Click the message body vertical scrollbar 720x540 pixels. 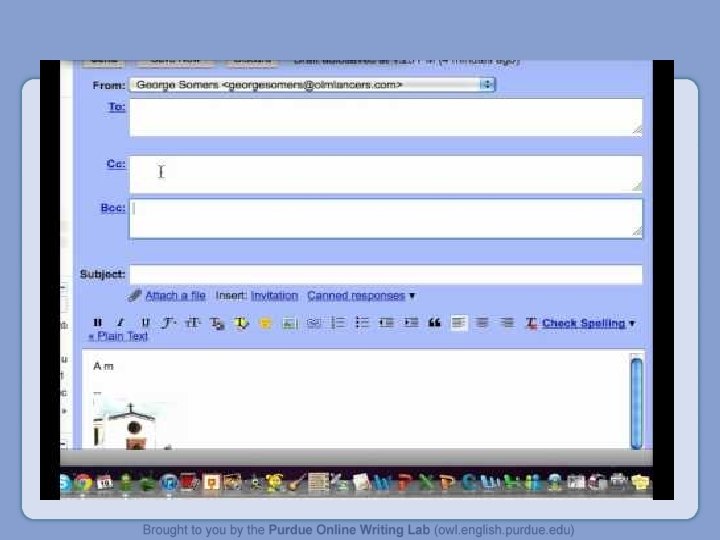(636, 401)
